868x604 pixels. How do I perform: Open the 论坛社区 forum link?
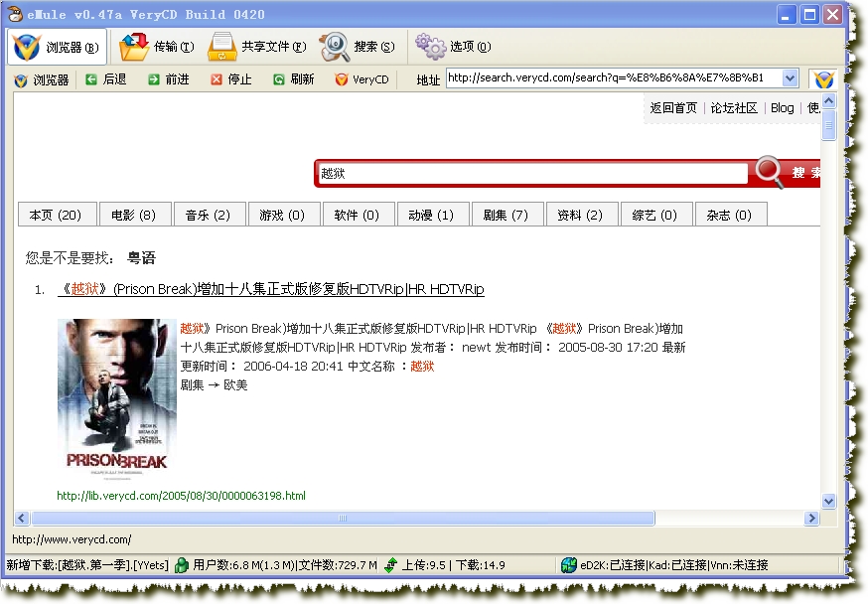coord(734,108)
